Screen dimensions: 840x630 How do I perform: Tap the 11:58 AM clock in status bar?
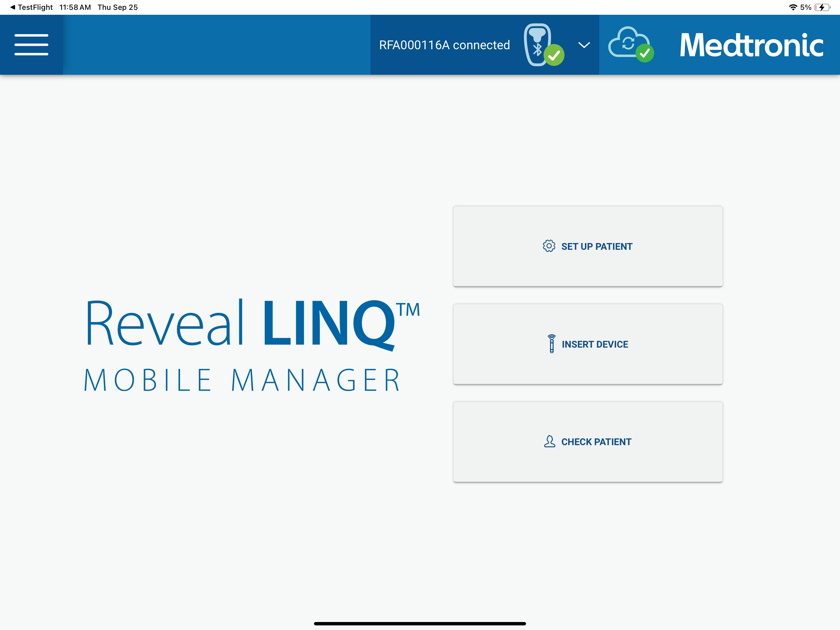(75, 7)
